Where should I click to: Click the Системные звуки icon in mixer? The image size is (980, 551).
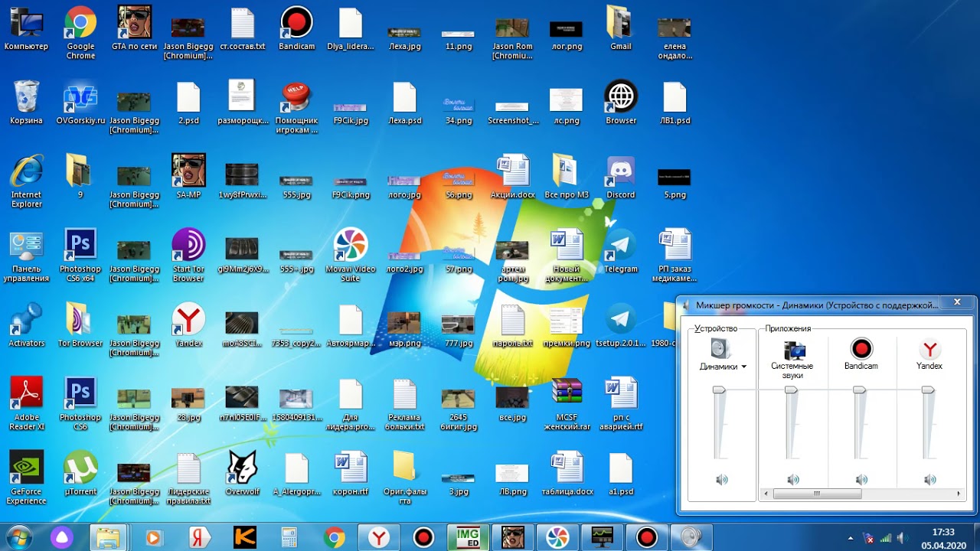pos(793,350)
